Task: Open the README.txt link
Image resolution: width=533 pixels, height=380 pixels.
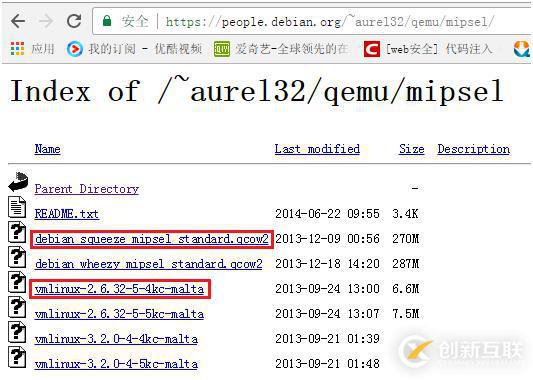Action: [x=67, y=214]
